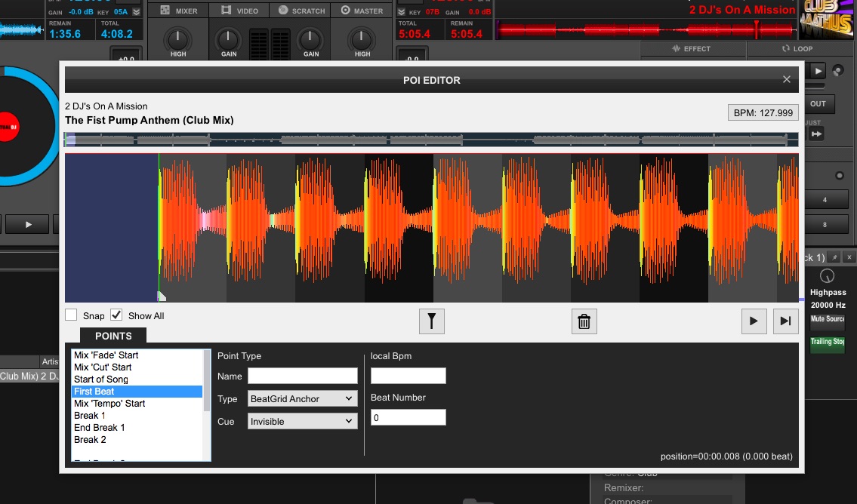Switch to the MASTER panel tab
Image resolution: width=857 pixels, height=504 pixels.
362,11
